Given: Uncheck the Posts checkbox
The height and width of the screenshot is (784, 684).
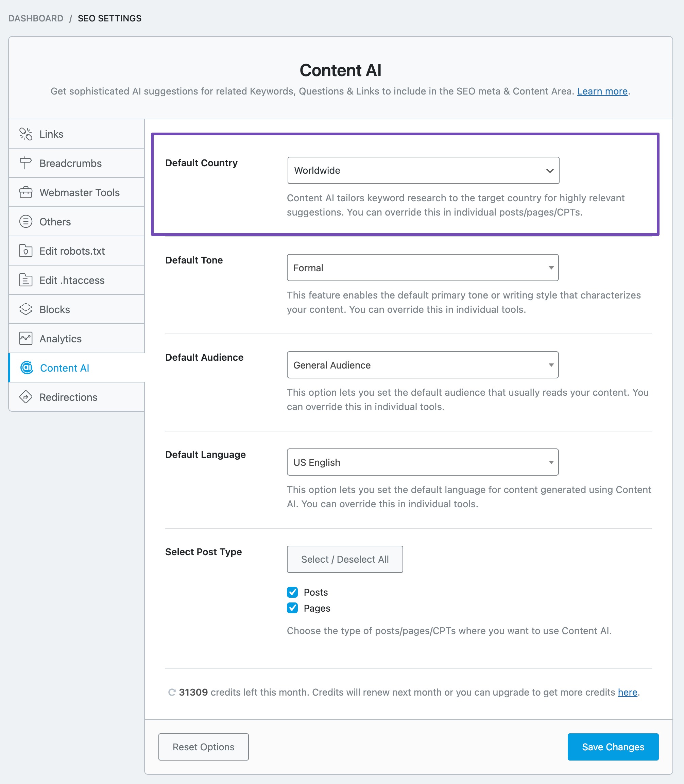Looking at the screenshot, I should click(292, 592).
